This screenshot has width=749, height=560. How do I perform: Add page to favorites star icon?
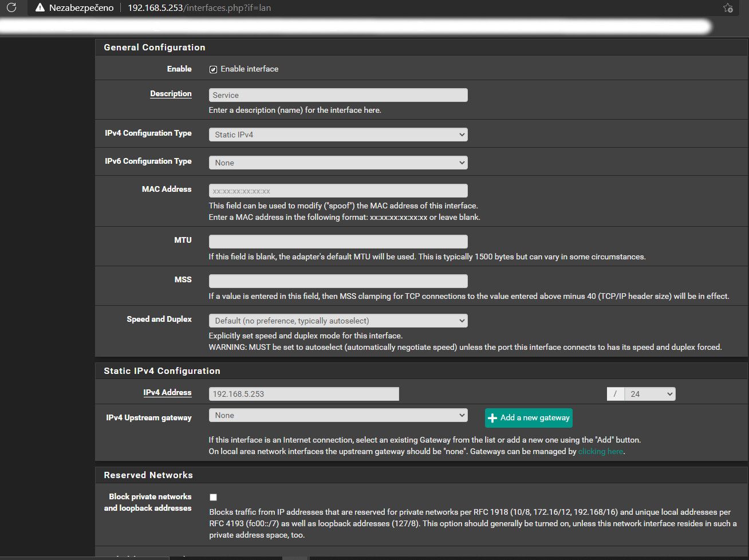coord(728,8)
